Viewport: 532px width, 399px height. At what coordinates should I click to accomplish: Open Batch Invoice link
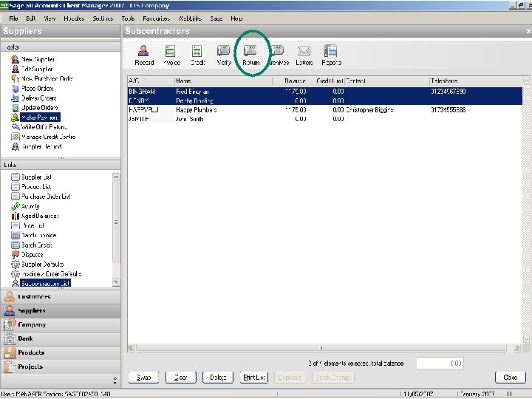pos(34,235)
